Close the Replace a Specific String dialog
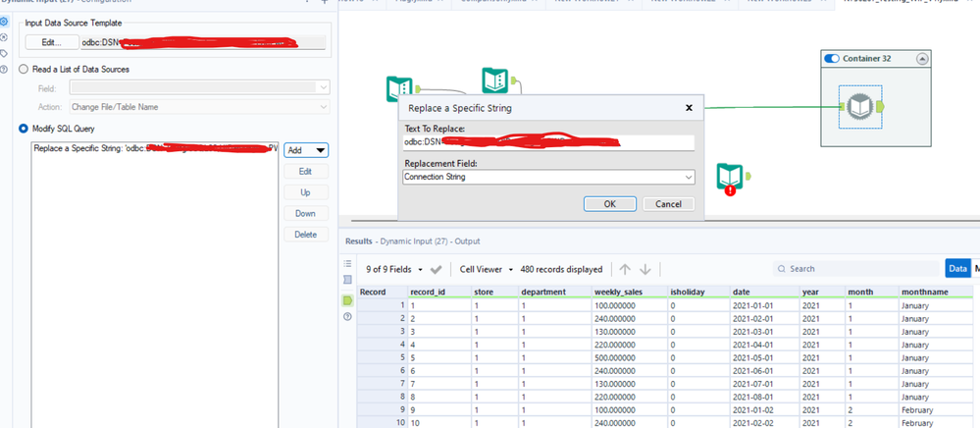The height and width of the screenshot is (428, 980). click(689, 108)
